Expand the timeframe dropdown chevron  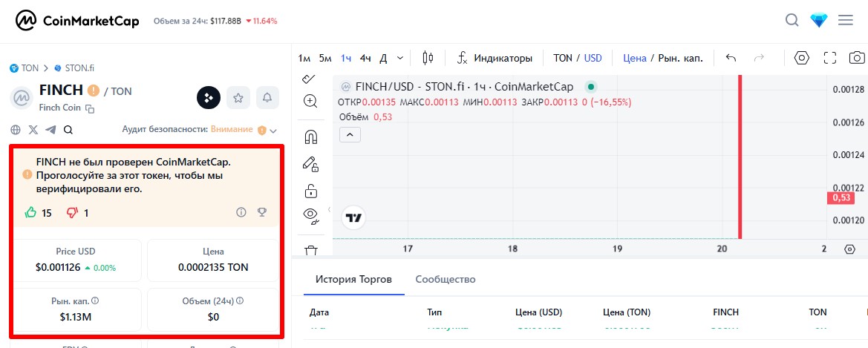click(x=400, y=58)
